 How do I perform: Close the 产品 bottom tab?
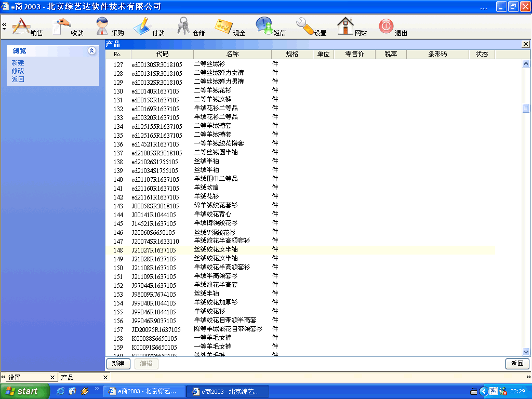point(105,378)
